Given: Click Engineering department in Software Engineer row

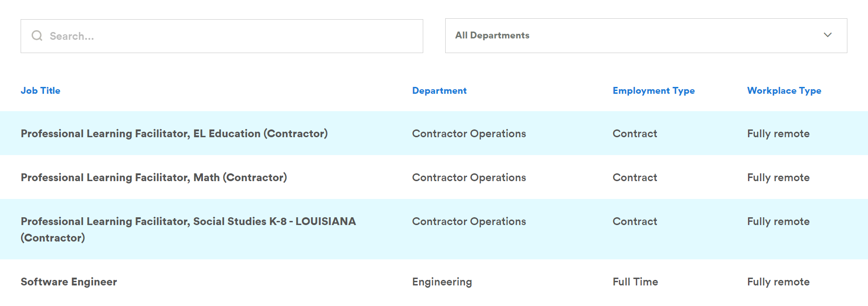Looking at the screenshot, I should pos(442,282).
